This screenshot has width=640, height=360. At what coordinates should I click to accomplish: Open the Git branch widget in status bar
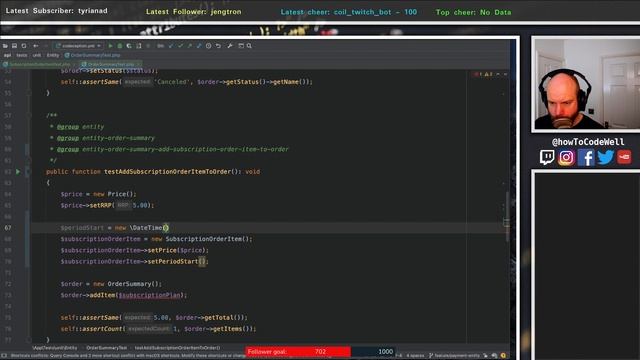pyautogui.click(x=454, y=356)
